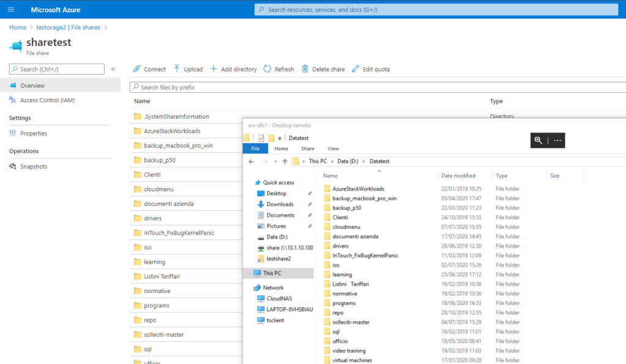Image resolution: width=626 pixels, height=364 pixels.
Task: Click the Edit quota pencil icon
Action: [356, 69]
